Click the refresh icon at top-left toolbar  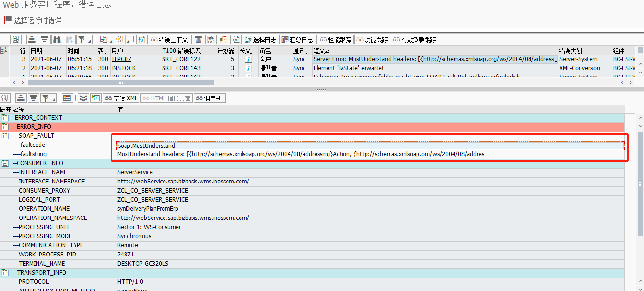[142, 39]
